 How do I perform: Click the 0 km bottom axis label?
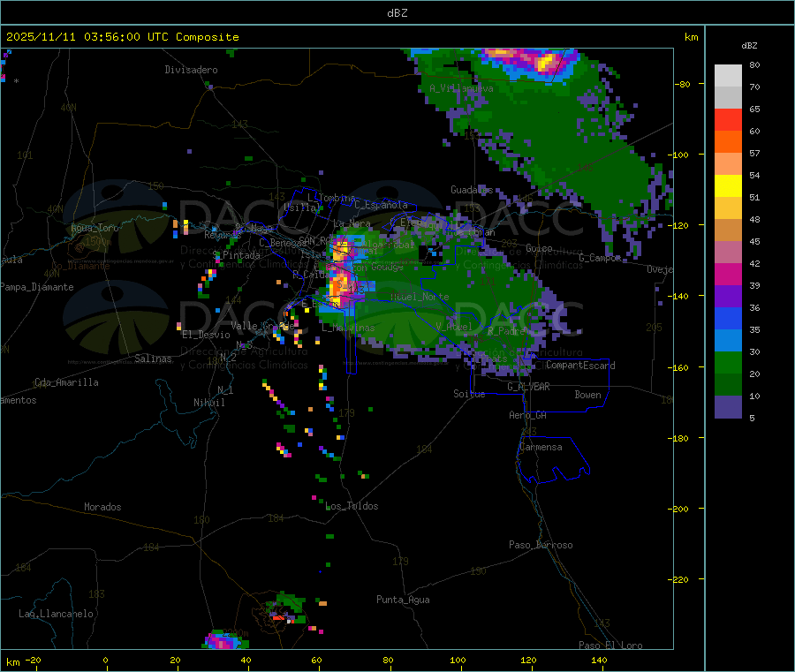coord(105,660)
